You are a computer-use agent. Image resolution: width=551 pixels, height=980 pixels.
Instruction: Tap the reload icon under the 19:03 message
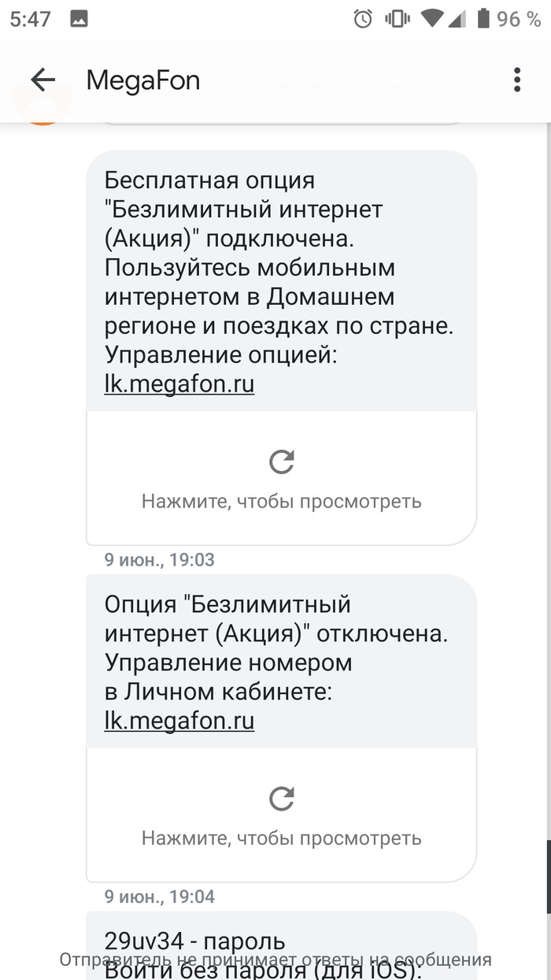pyautogui.click(x=282, y=462)
